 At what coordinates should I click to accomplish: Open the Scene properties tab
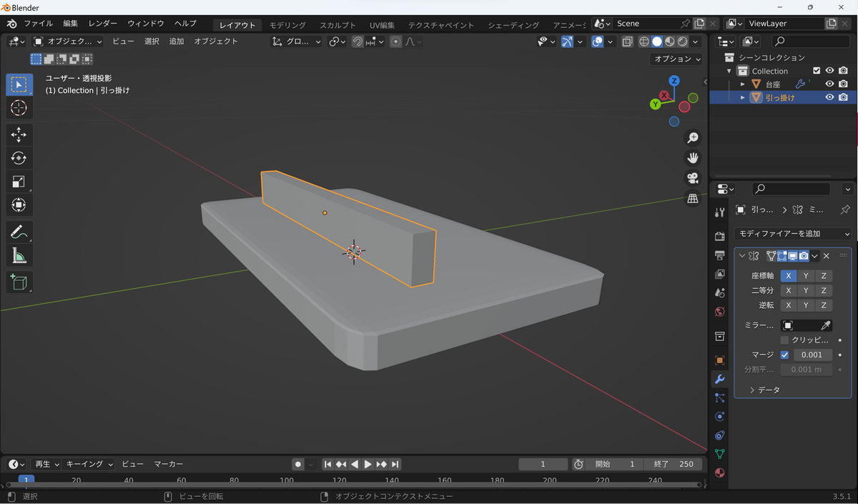[x=719, y=292]
